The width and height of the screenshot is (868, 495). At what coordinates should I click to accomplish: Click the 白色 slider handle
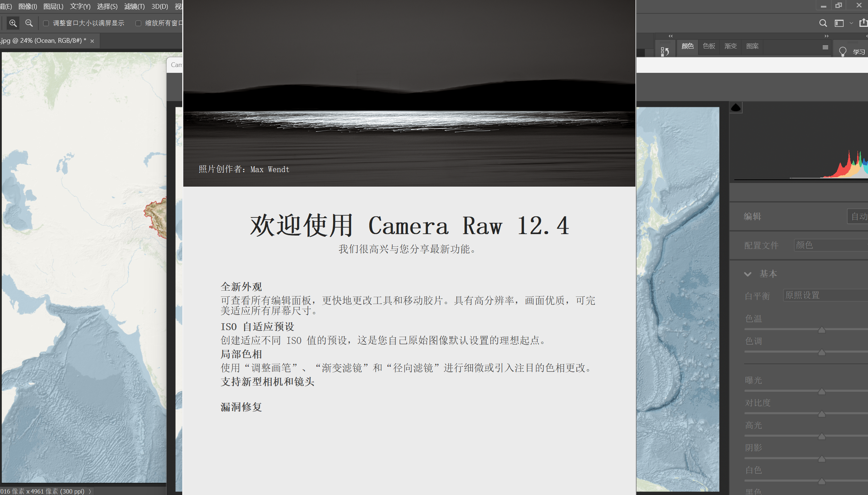pos(822,481)
